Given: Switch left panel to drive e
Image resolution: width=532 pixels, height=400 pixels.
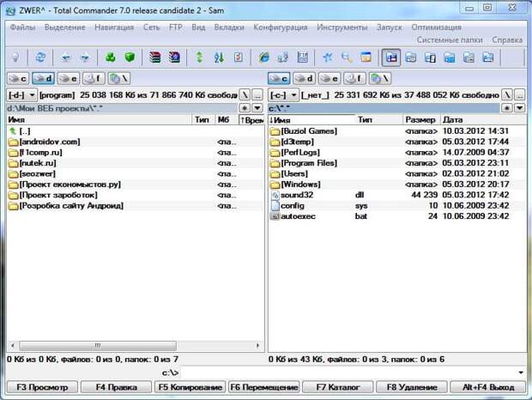Looking at the screenshot, I should pos(69,79).
